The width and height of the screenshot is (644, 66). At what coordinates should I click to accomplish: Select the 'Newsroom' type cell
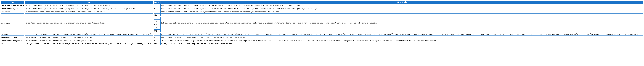pyautogui.click(x=5, y=34)
